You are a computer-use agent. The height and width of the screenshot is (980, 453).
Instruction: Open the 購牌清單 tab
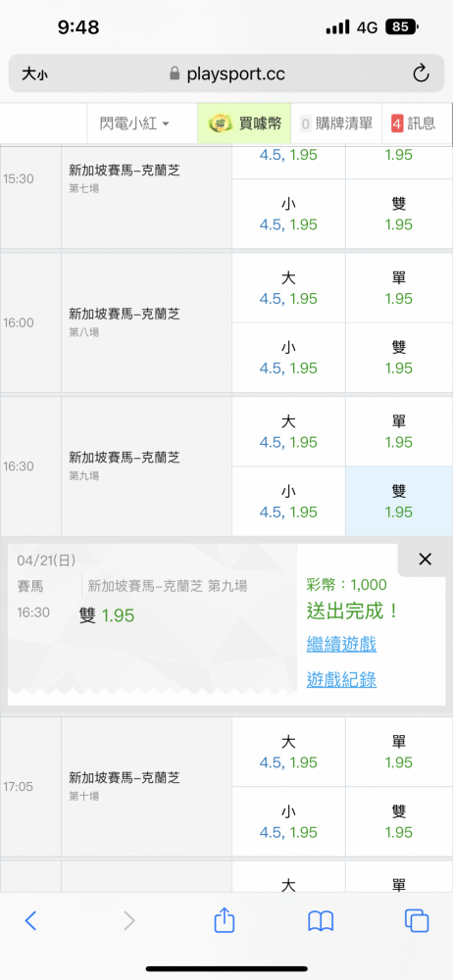tap(336, 123)
